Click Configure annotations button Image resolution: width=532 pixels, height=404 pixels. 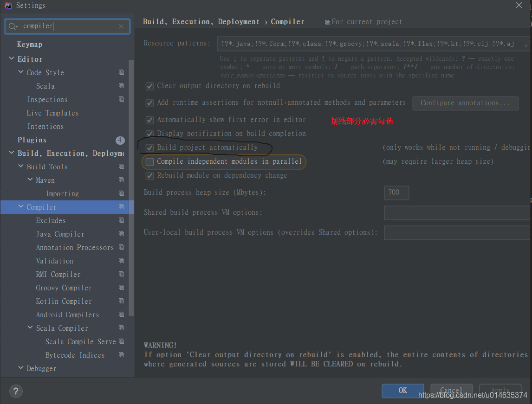click(465, 103)
